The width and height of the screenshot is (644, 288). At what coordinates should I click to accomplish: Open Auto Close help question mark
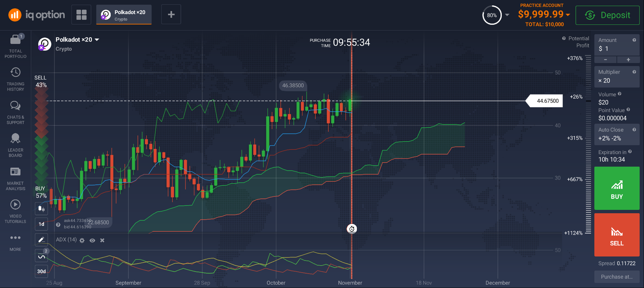point(634,129)
